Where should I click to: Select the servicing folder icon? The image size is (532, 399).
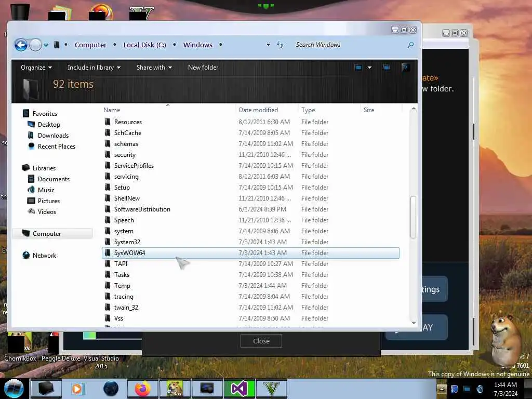108,176
